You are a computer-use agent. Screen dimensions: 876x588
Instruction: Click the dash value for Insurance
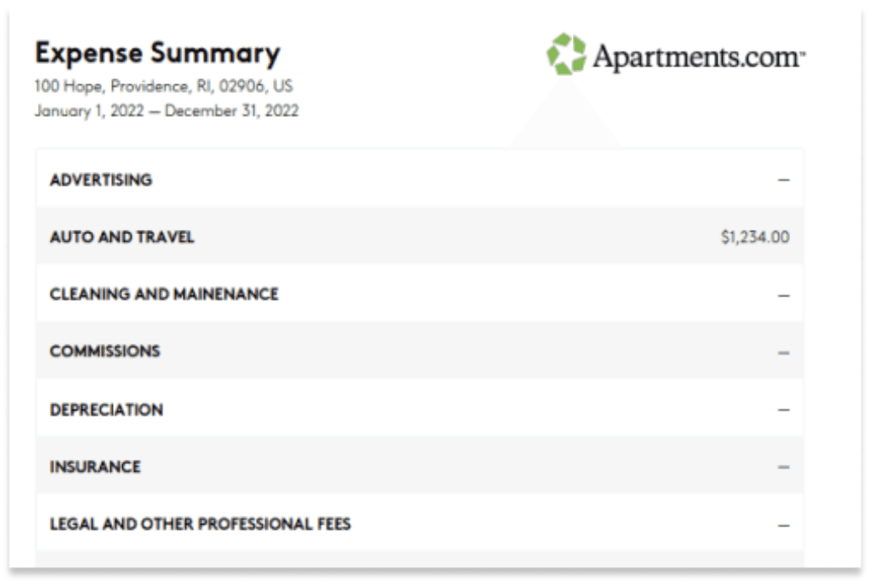pyautogui.click(x=783, y=467)
